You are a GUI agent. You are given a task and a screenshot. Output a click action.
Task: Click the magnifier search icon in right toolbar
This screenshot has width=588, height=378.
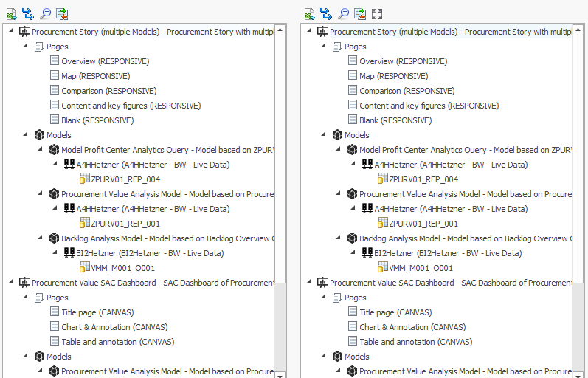343,13
